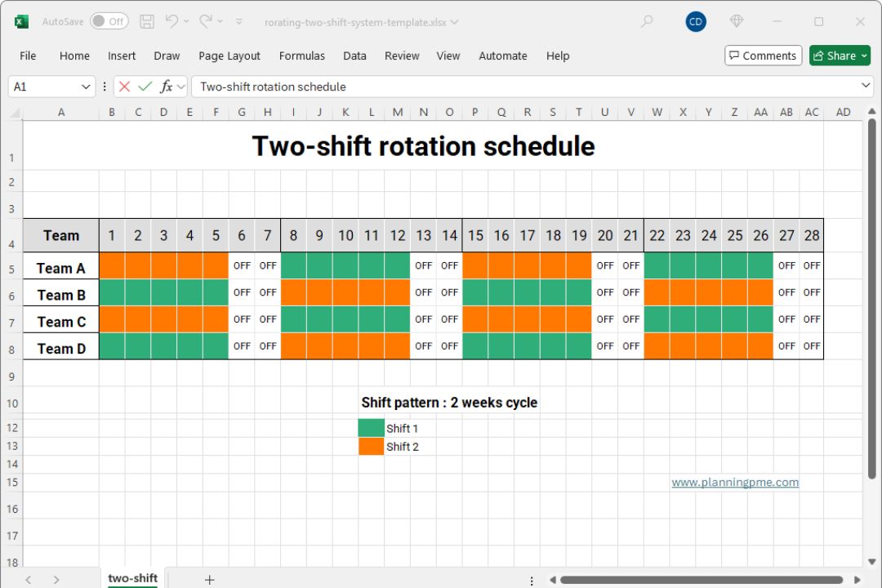The width and height of the screenshot is (882, 588).
Task: Follow the www.planningpme.com link
Action: 735,482
